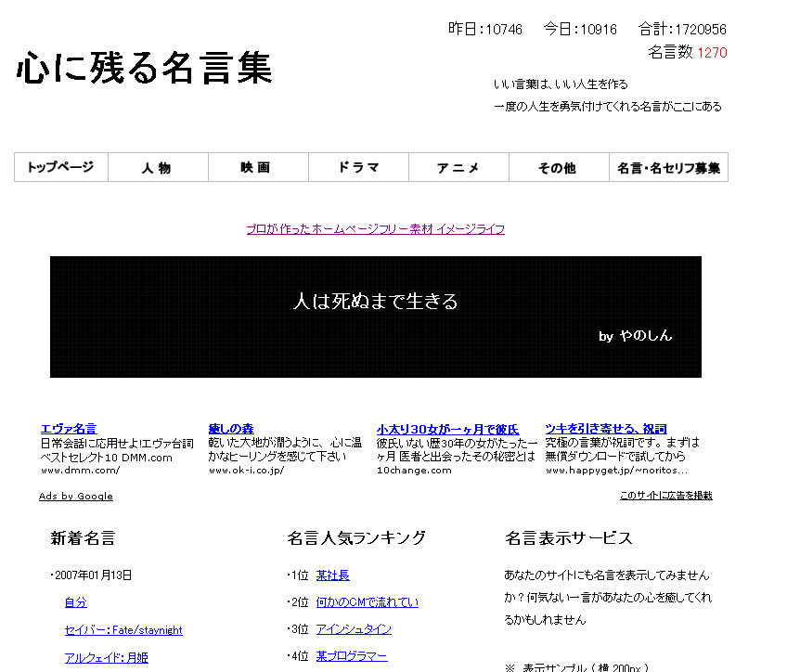This screenshot has width=787, height=672.
Task: Click the black quote banner image
Action: coord(375,317)
